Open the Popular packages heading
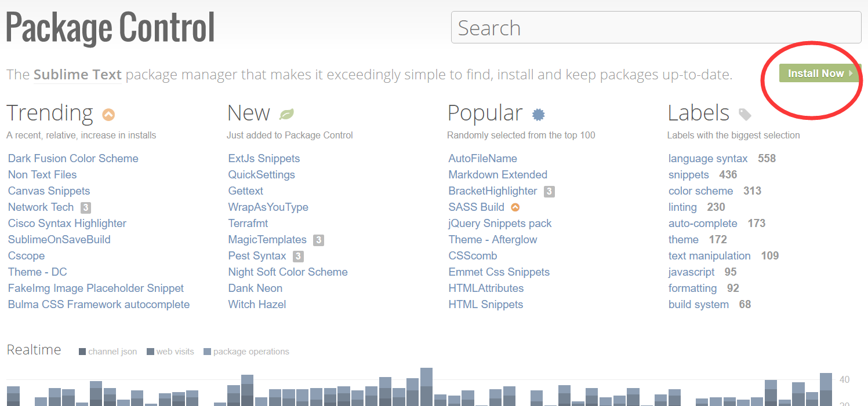The width and height of the screenshot is (868, 406). pyautogui.click(x=485, y=113)
